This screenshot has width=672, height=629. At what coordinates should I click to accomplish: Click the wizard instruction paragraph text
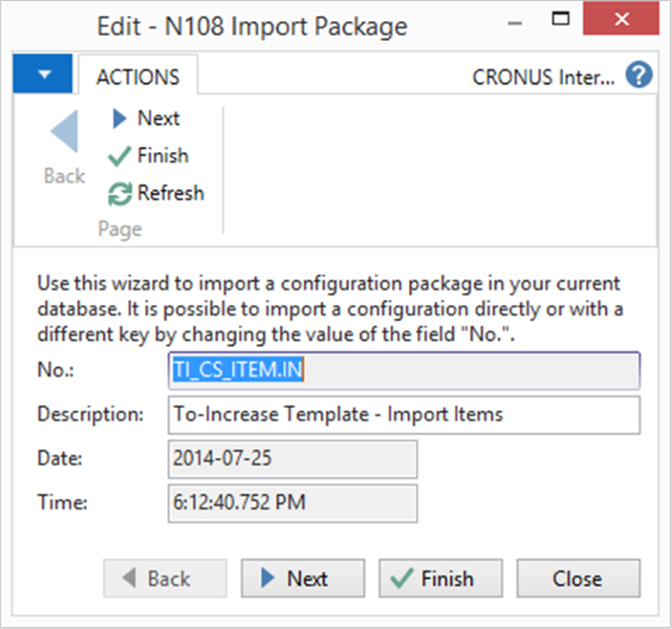[x=330, y=309]
